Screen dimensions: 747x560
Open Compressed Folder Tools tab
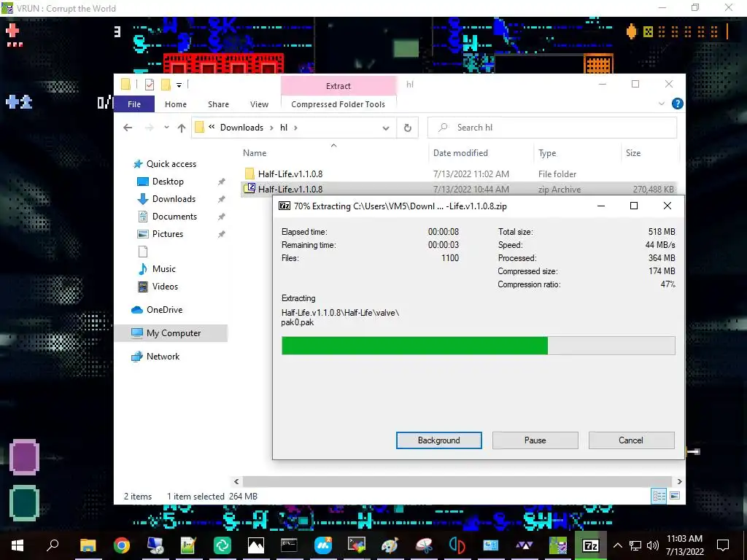click(338, 104)
